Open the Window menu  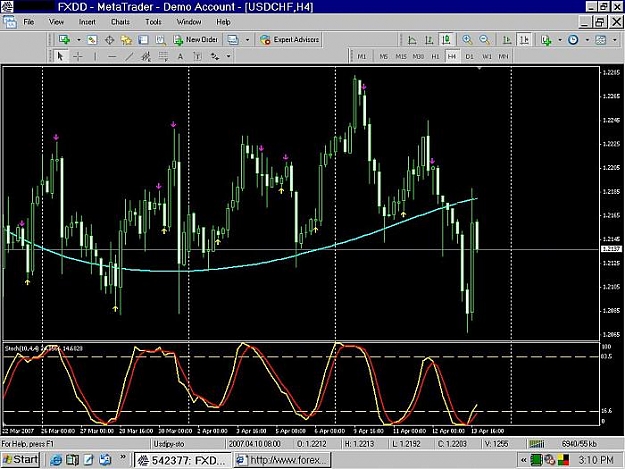189,22
